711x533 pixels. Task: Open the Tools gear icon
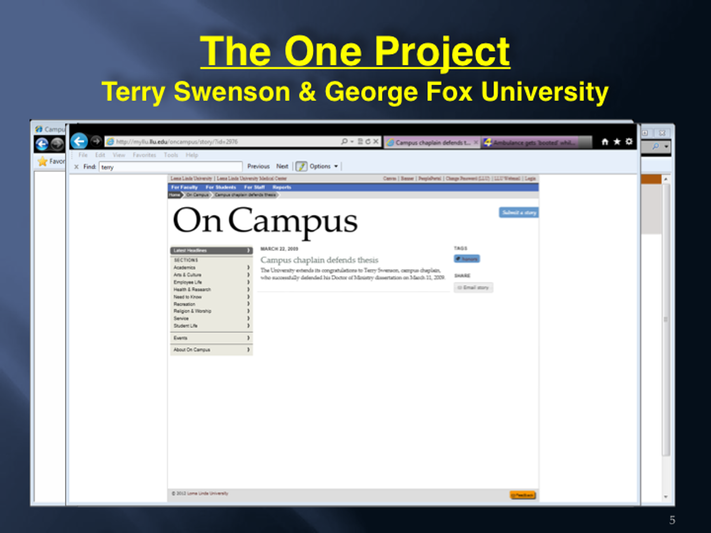pos(629,142)
